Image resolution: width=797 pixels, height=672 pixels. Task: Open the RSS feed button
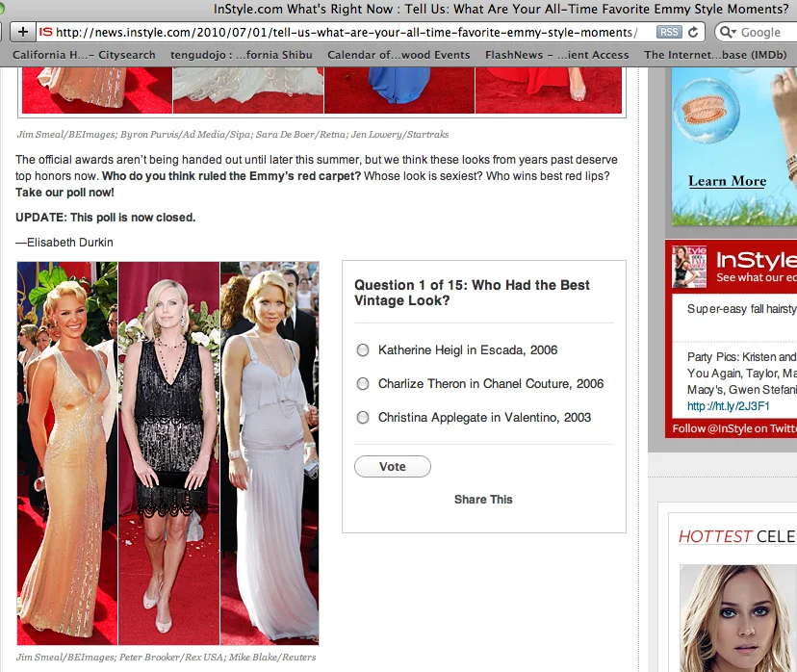668,32
